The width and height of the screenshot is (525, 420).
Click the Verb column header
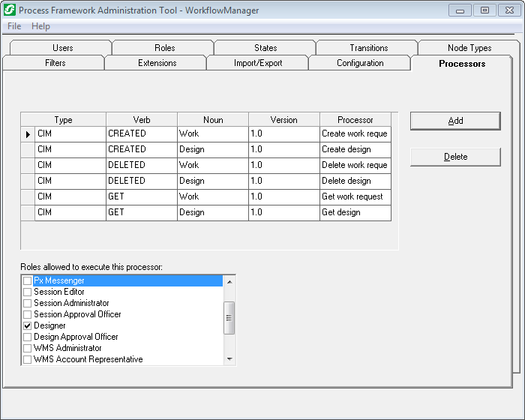pos(142,119)
